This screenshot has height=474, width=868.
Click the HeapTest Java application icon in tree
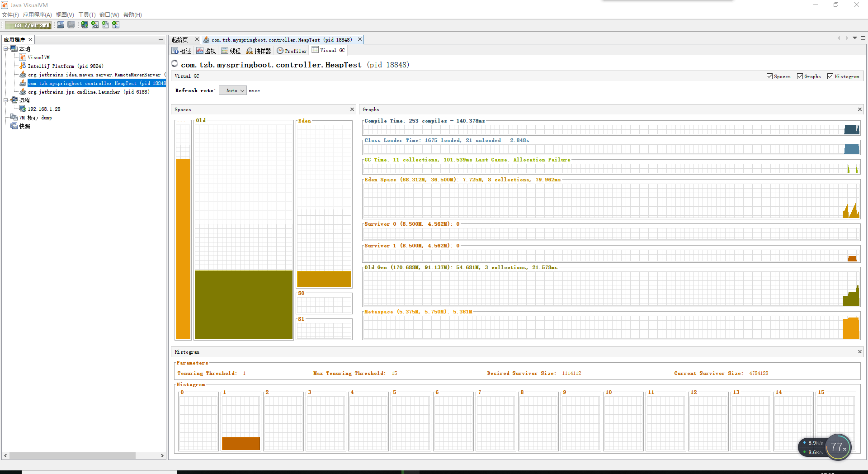23,83
